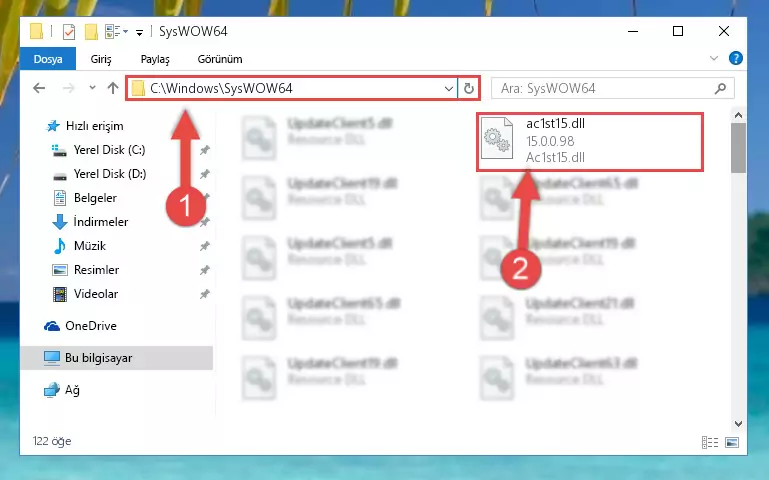Expand the ribbon with the chevron
The width and height of the screenshot is (769, 480).
click(x=714, y=58)
